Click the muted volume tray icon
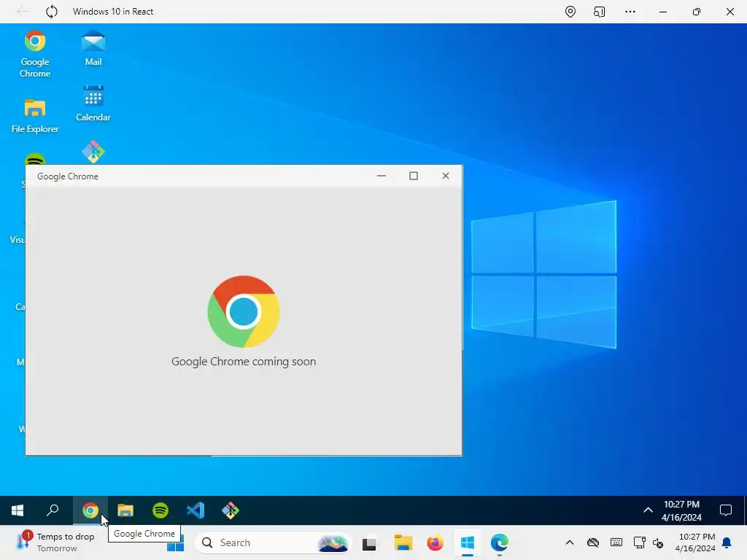This screenshot has height=560, width=747. coord(658,542)
